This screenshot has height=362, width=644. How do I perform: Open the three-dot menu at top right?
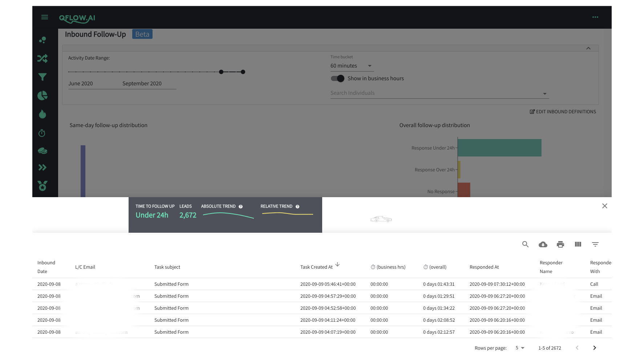[595, 17]
